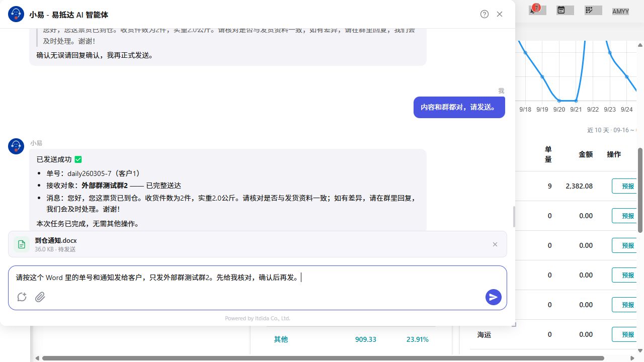
Task: Click the blue send message arrow button
Action: pos(494,297)
